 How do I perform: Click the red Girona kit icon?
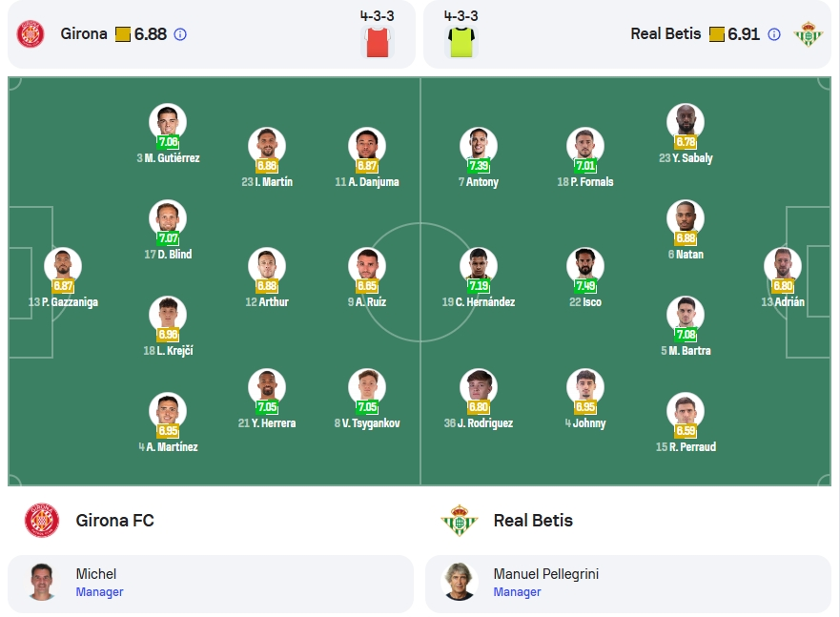[x=378, y=42]
